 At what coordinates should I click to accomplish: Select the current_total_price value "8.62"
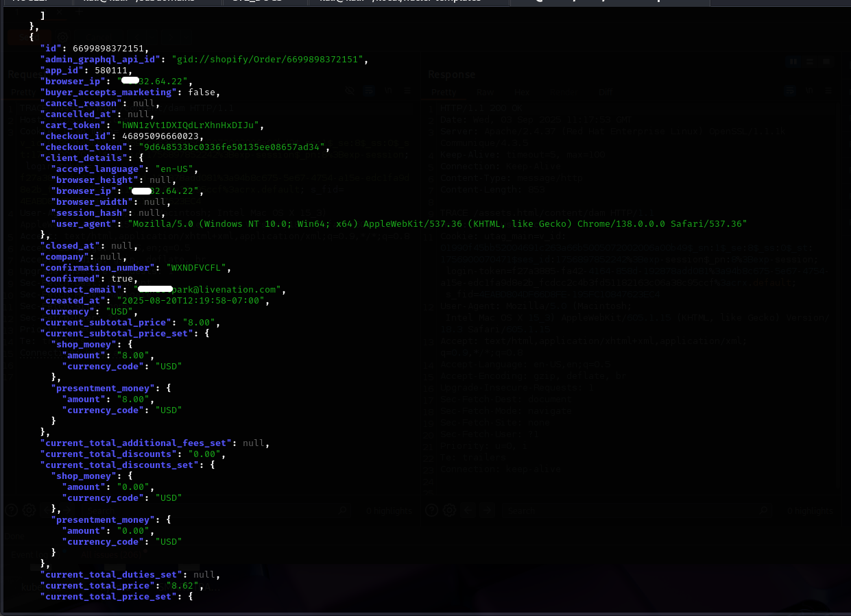pos(182,585)
